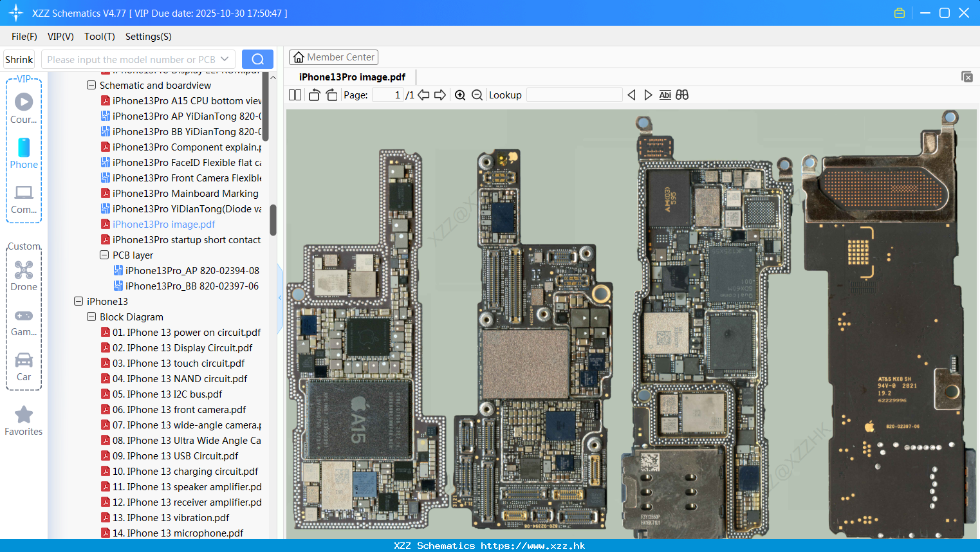The image size is (980, 552).
Task: Select iPhone13Pro image.pdf in the tree
Action: [x=158, y=225]
